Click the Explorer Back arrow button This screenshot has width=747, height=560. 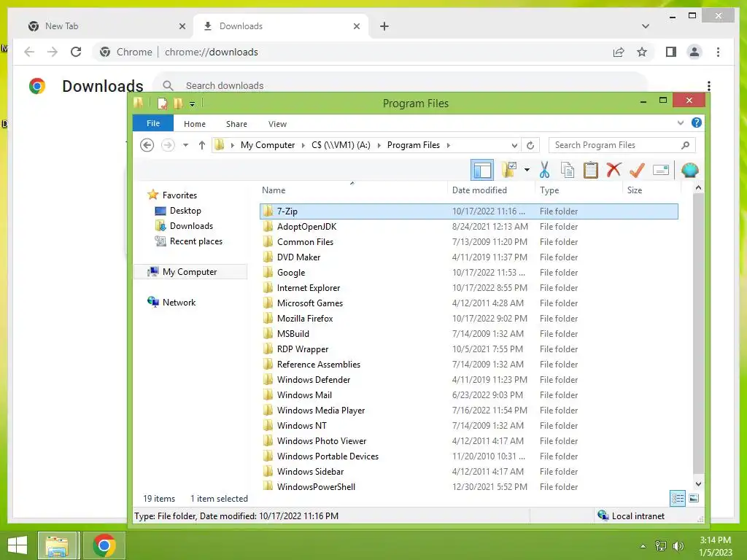coord(147,145)
